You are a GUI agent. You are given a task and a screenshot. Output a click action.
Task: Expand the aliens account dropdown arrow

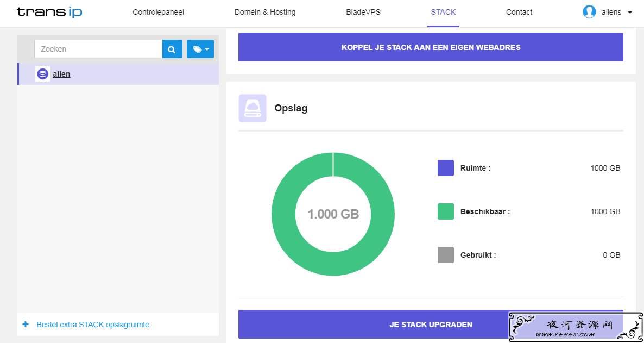(x=630, y=13)
